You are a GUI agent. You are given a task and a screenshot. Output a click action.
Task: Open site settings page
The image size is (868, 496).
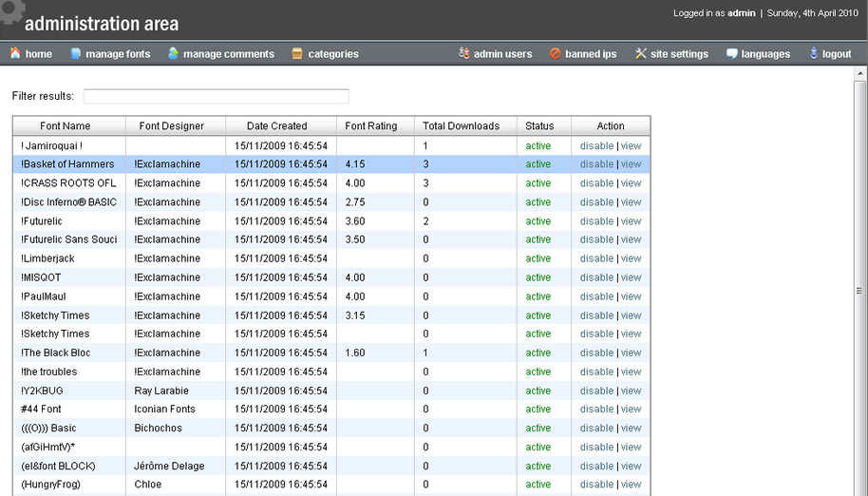pos(679,54)
